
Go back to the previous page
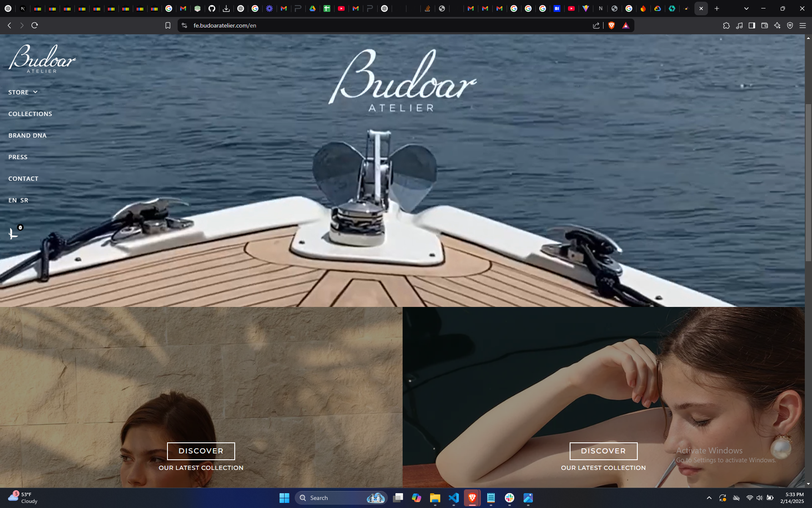click(x=9, y=25)
